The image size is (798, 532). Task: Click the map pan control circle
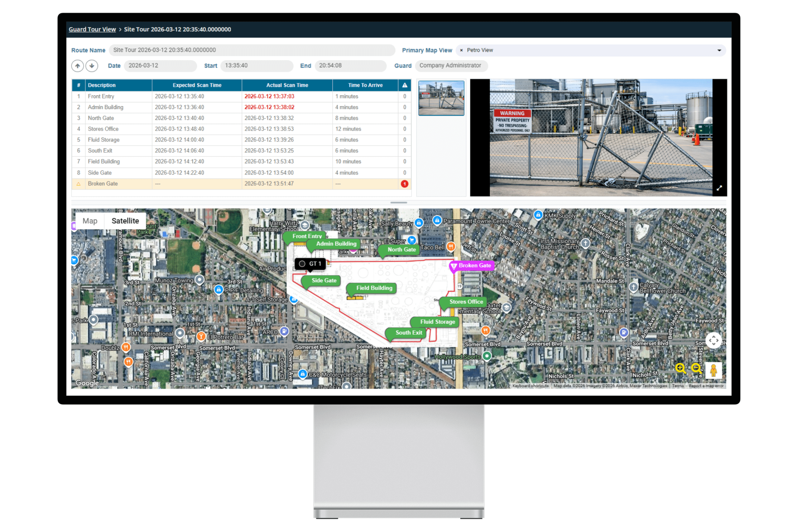pyautogui.click(x=713, y=340)
